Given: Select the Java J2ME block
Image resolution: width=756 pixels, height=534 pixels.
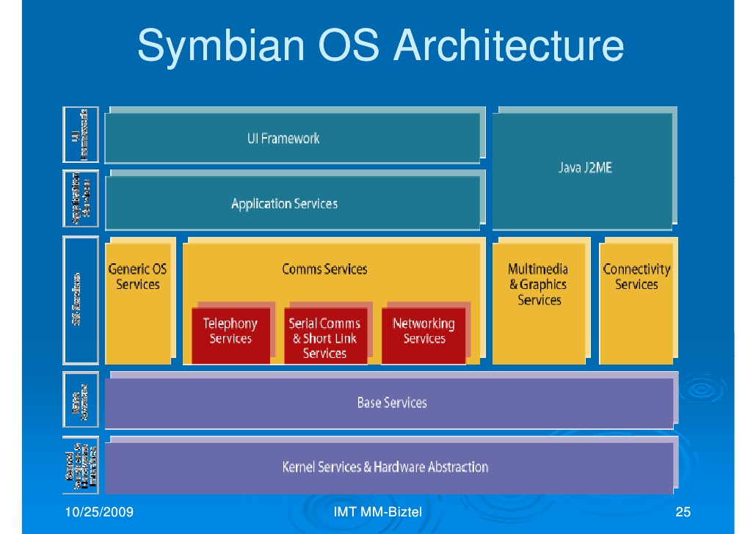Looking at the screenshot, I should click(x=584, y=167).
